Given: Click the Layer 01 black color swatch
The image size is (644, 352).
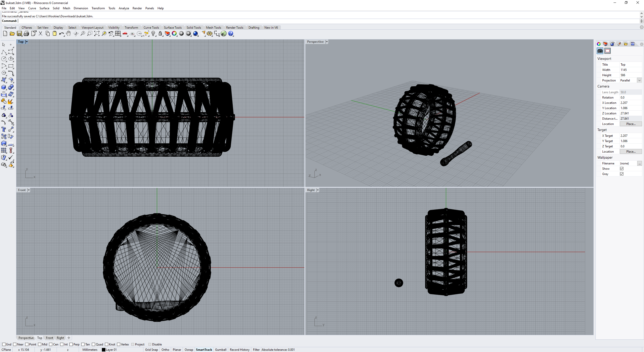Looking at the screenshot, I should pyautogui.click(x=103, y=350).
